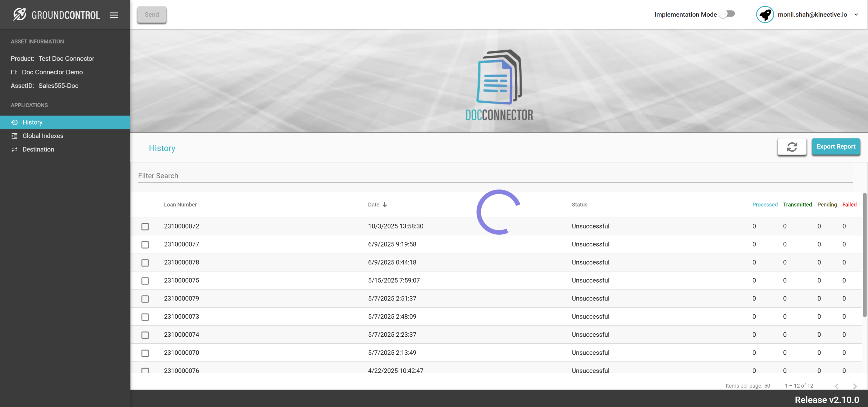868x407 pixels.
Task: Click the Export Report button
Action: [x=835, y=147]
